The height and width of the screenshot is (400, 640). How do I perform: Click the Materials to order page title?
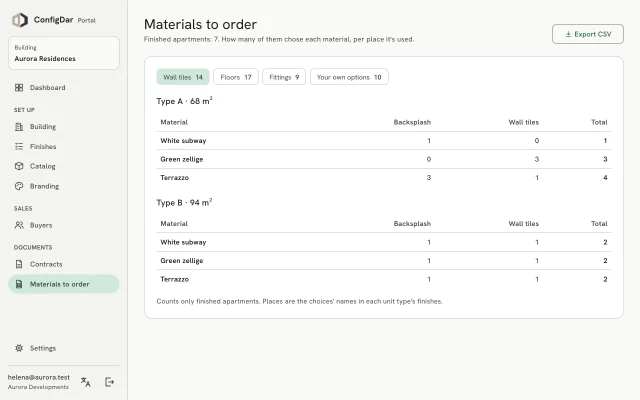(200, 24)
